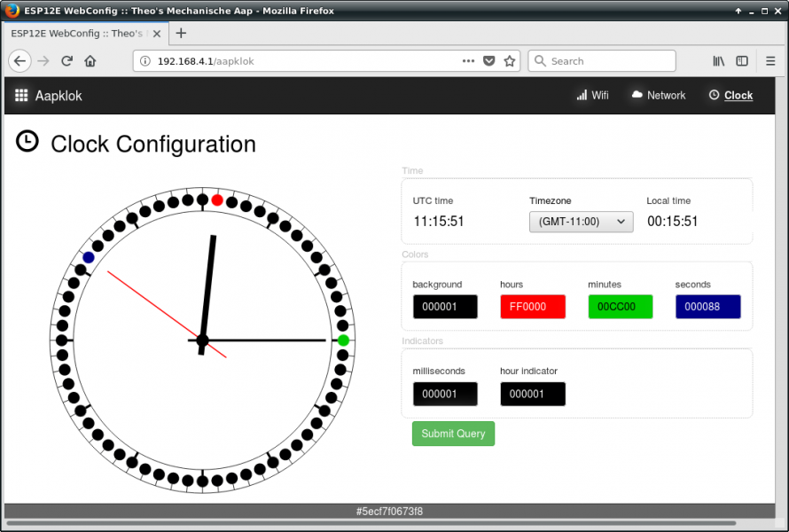Go back using the back arrow
Viewport: 789px width, 532px height.
(x=20, y=61)
